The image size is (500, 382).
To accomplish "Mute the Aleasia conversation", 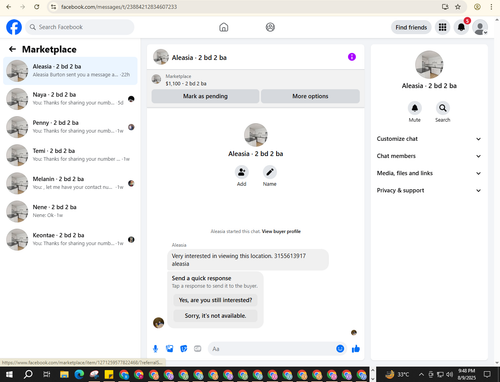I will (x=415, y=108).
